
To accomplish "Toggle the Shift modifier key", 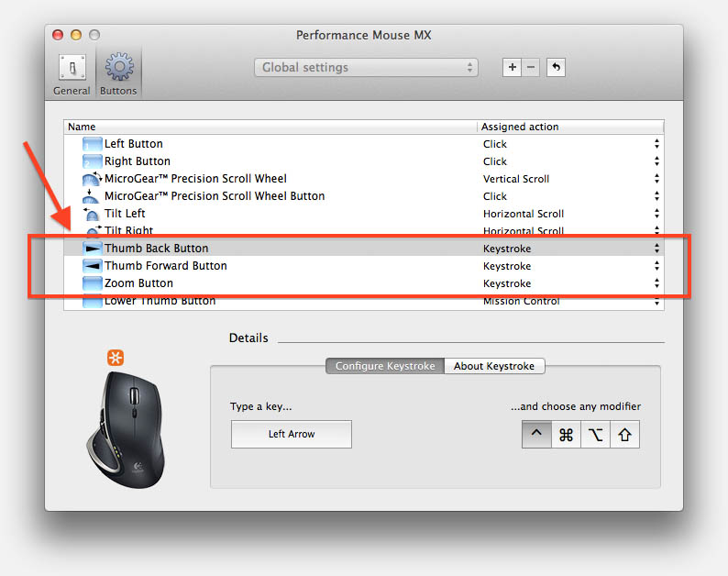I will point(625,435).
